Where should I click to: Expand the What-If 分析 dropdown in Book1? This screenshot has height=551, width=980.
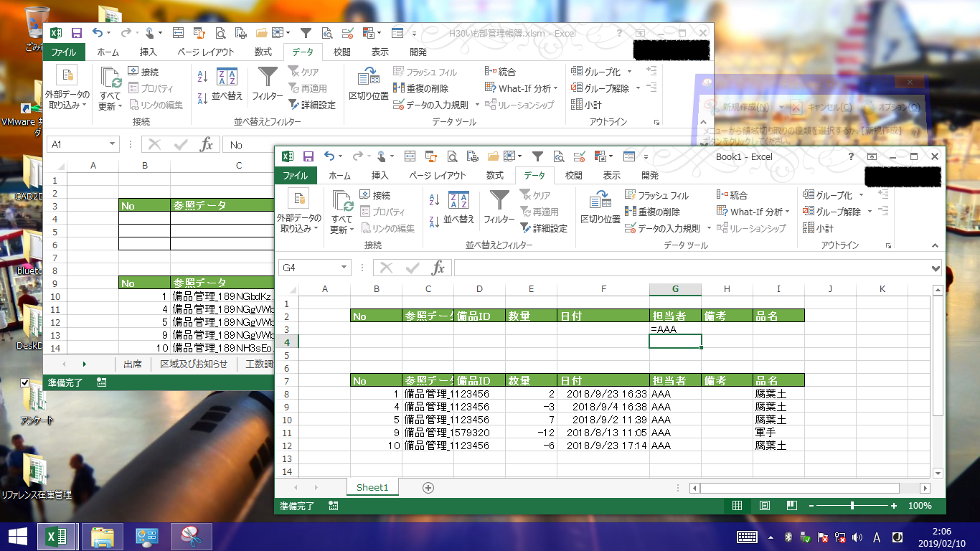[x=787, y=212]
